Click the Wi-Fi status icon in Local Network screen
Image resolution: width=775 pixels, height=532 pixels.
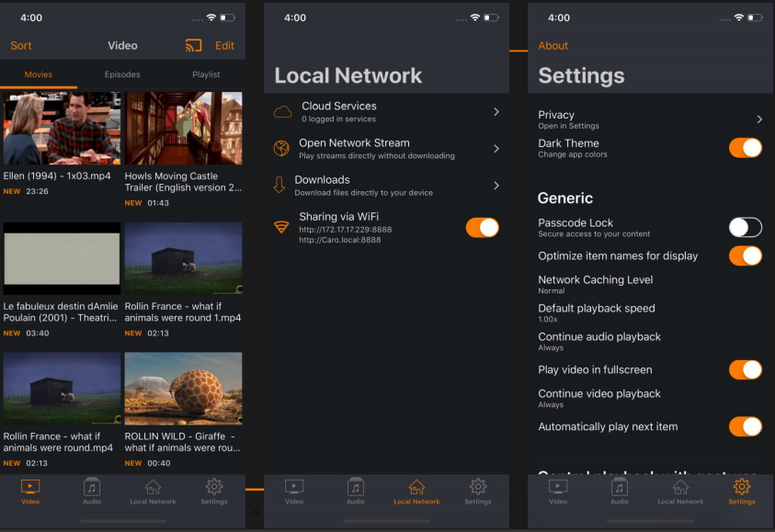point(475,17)
